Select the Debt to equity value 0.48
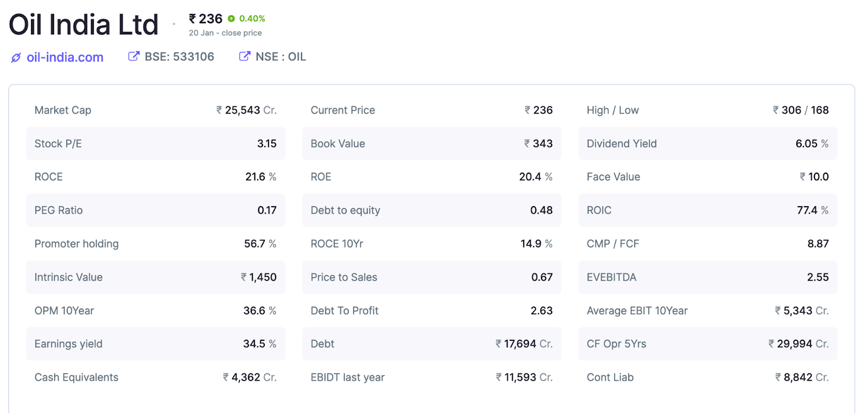This screenshot has height=413, width=868. [541, 211]
